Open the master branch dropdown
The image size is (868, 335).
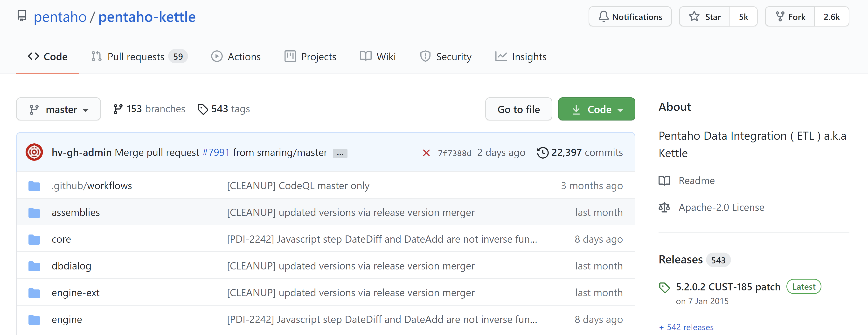[x=58, y=109]
